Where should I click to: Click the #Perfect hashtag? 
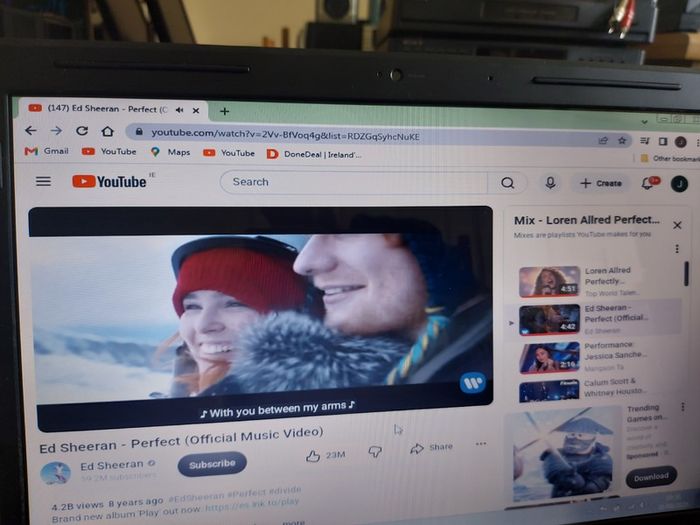click(x=246, y=493)
